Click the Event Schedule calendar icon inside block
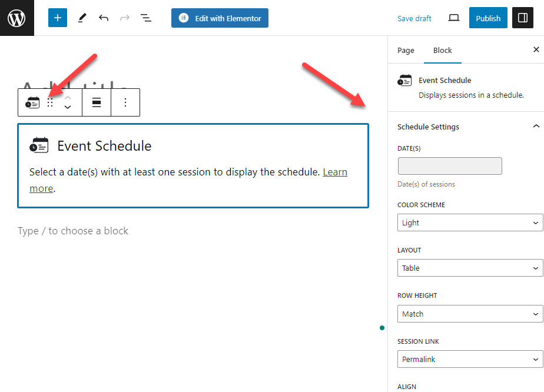Image resolution: width=544 pixels, height=392 pixels. 39,145
